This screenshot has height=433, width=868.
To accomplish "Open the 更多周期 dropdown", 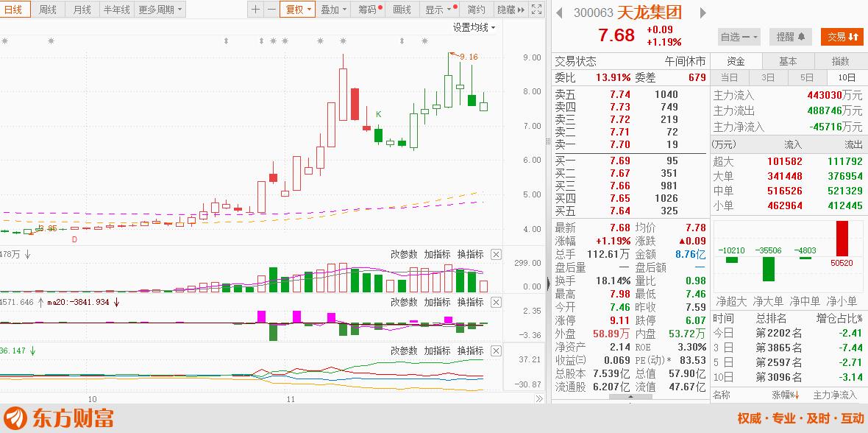I will 160,10.
